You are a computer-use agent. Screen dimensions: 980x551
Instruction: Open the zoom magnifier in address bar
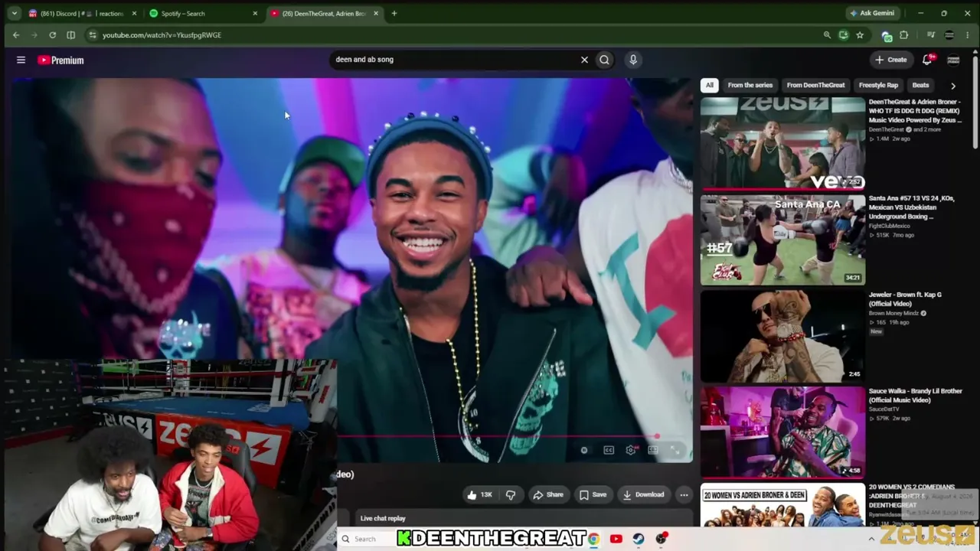pyautogui.click(x=827, y=35)
